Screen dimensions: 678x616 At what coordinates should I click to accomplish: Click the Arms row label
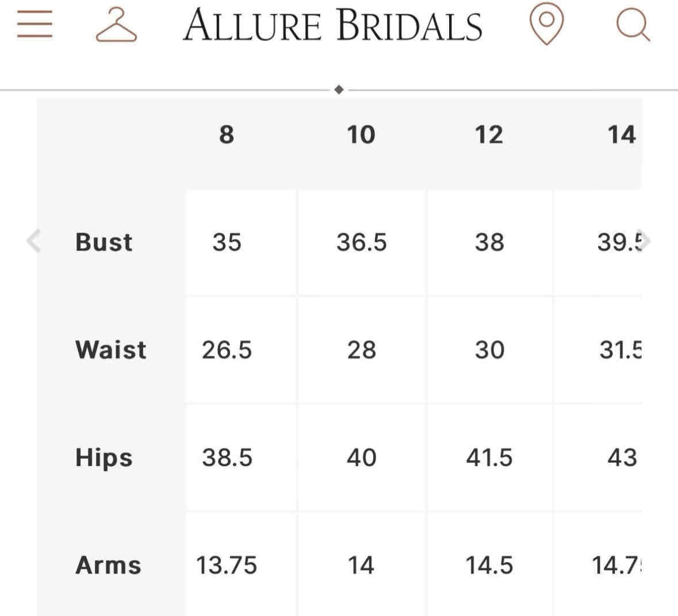pos(108,565)
